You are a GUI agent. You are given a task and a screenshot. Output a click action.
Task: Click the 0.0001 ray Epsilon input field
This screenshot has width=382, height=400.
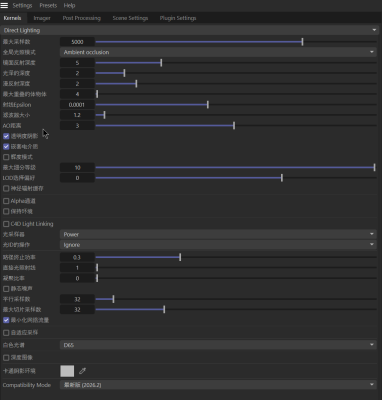77,105
